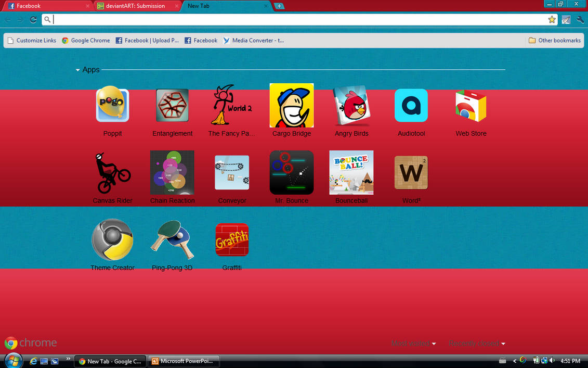Screen dimensions: 588x368
Task: Open The Fancy Pants World 2 app
Action: point(232,105)
